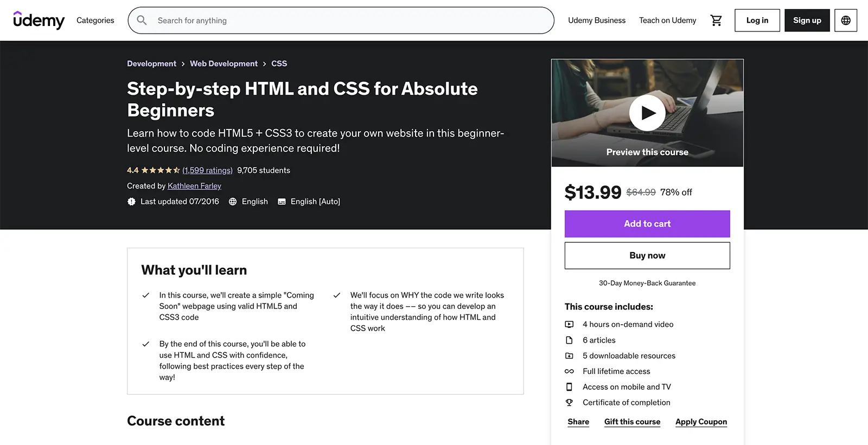The width and height of the screenshot is (868, 445).
Task: Open the Categories dropdown menu
Action: [95, 20]
